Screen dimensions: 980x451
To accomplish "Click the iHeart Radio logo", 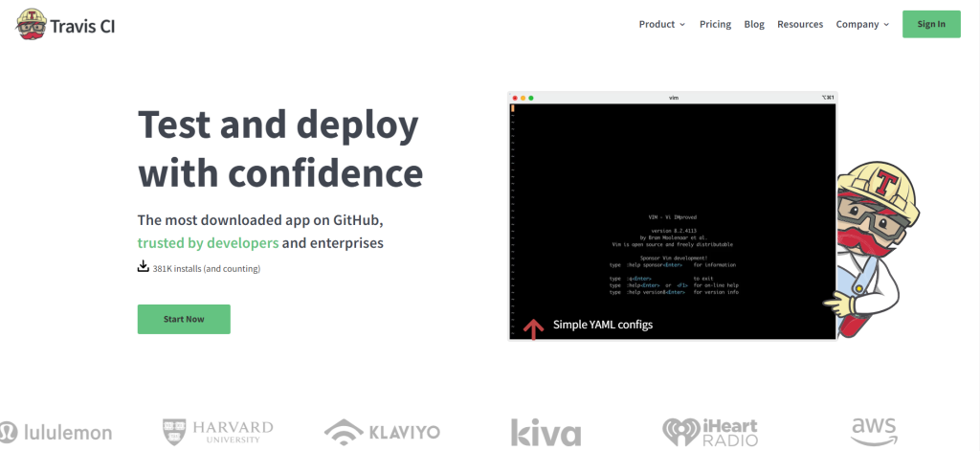I will click(710, 432).
